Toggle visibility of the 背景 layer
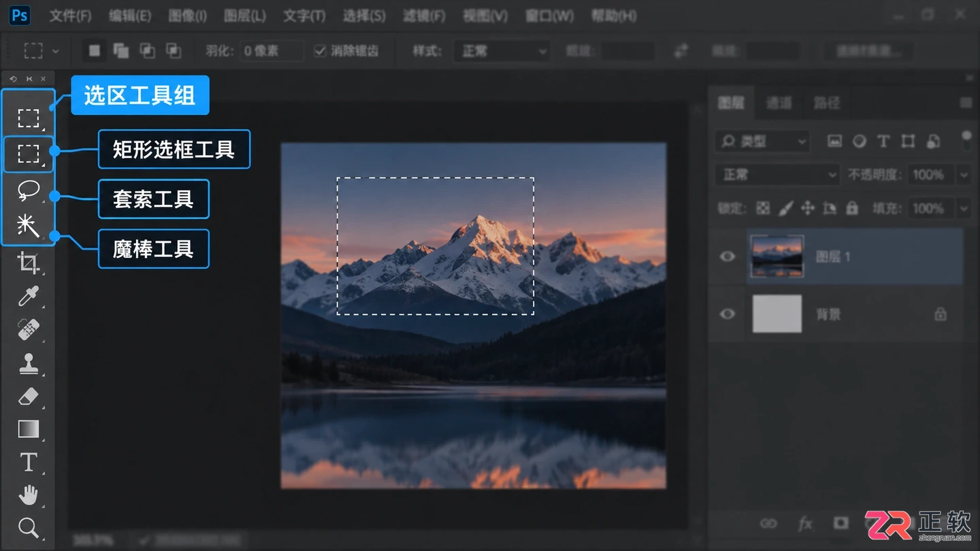The height and width of the screenshot is (551, 980). (728, 314)
